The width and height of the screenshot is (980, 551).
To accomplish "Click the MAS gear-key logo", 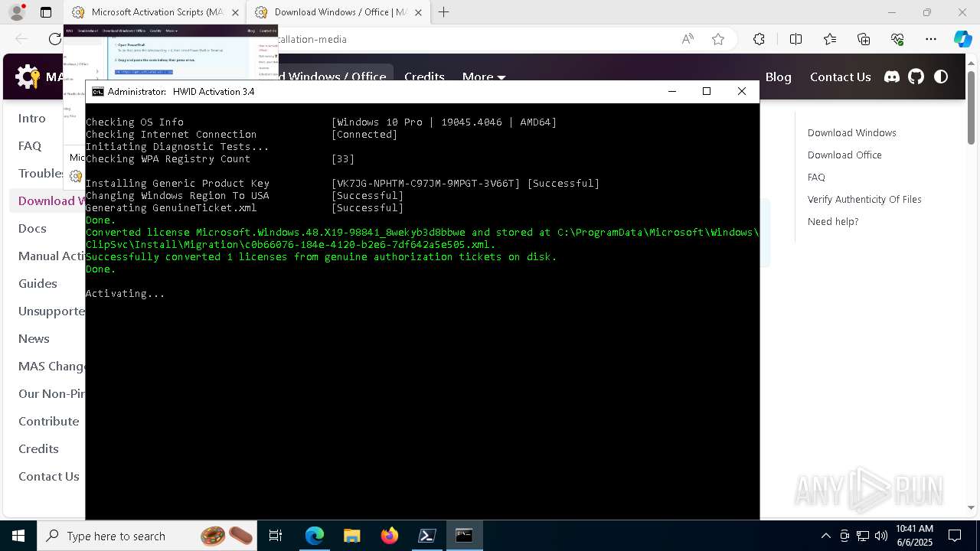I will [x=28, y=77].
